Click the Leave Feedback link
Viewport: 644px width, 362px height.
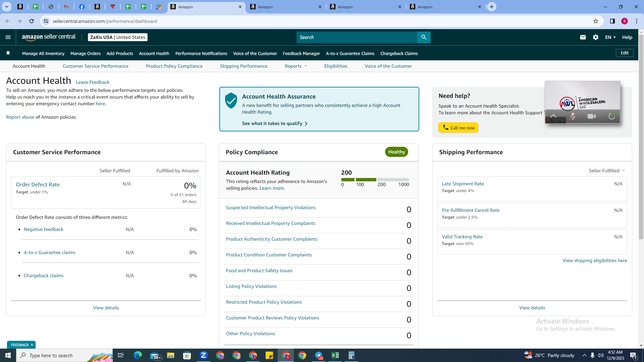coord(93,82)
